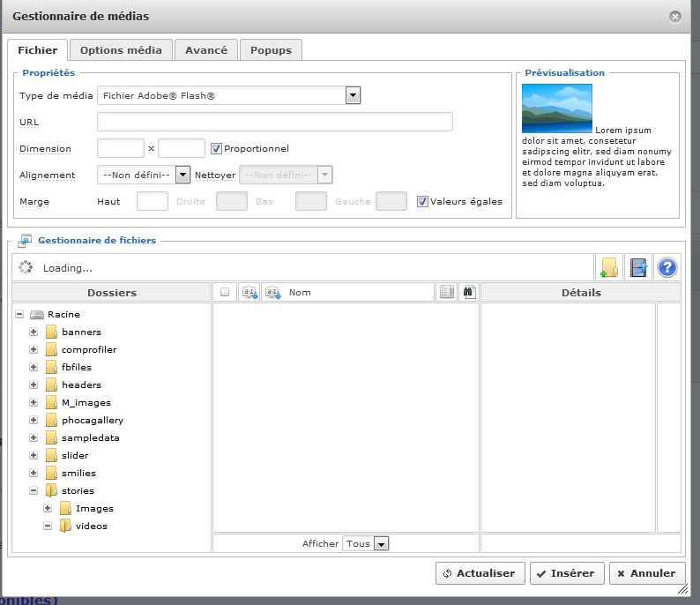700x605 pixels.
Task: Open the Alignement dropdown
Action: tap(182, 175)
